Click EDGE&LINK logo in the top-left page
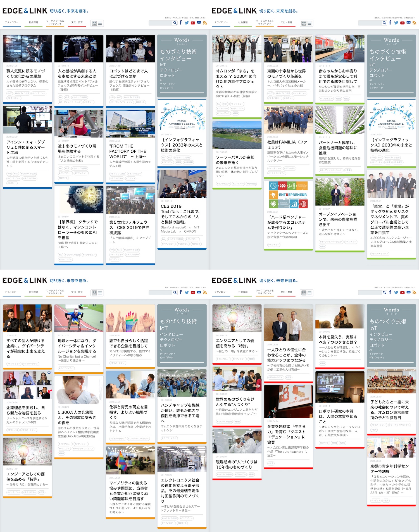 tap(25, 11)
